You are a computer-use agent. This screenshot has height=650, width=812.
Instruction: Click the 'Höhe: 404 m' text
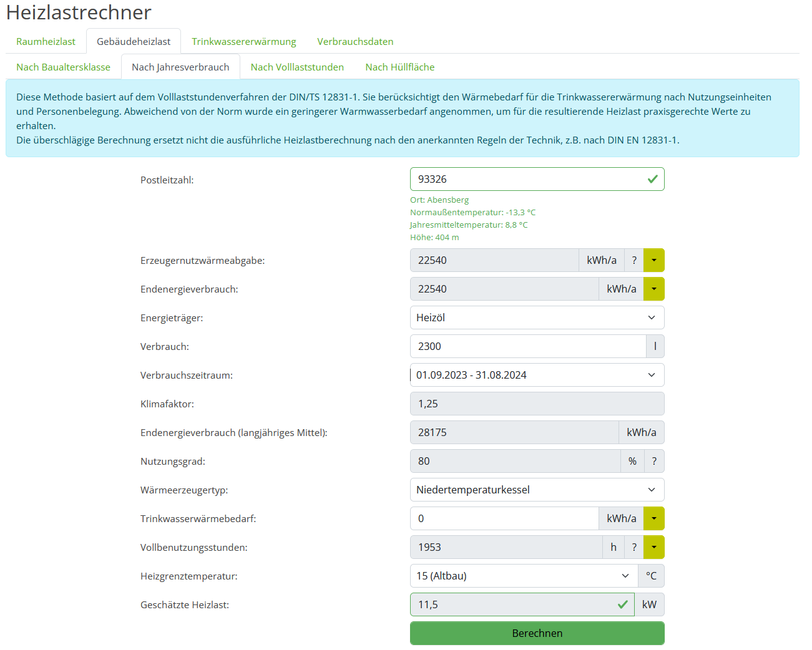tap(434, 238)
